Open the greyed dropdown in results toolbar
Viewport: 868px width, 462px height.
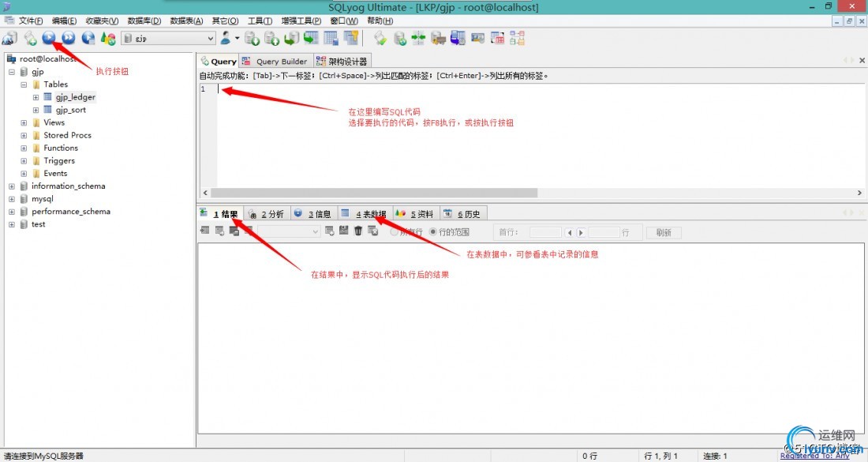pos(288,231)
